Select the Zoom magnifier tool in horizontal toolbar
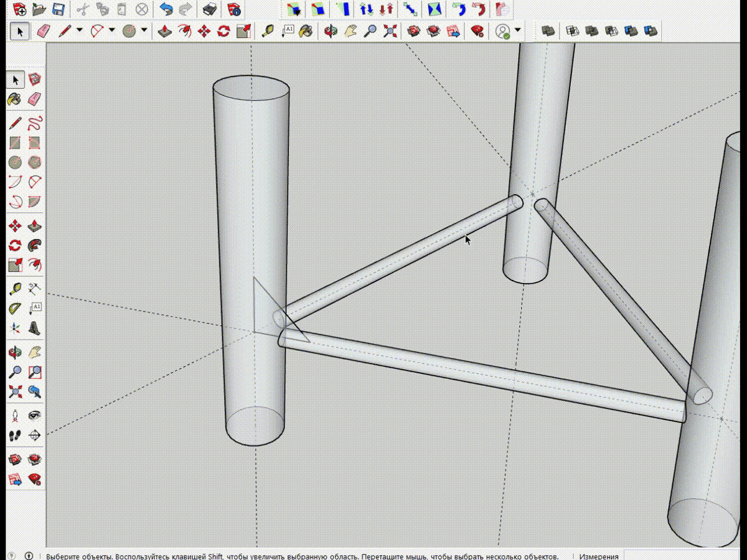Viewport: 747px width, 560px height. click(x=370, y=30)
